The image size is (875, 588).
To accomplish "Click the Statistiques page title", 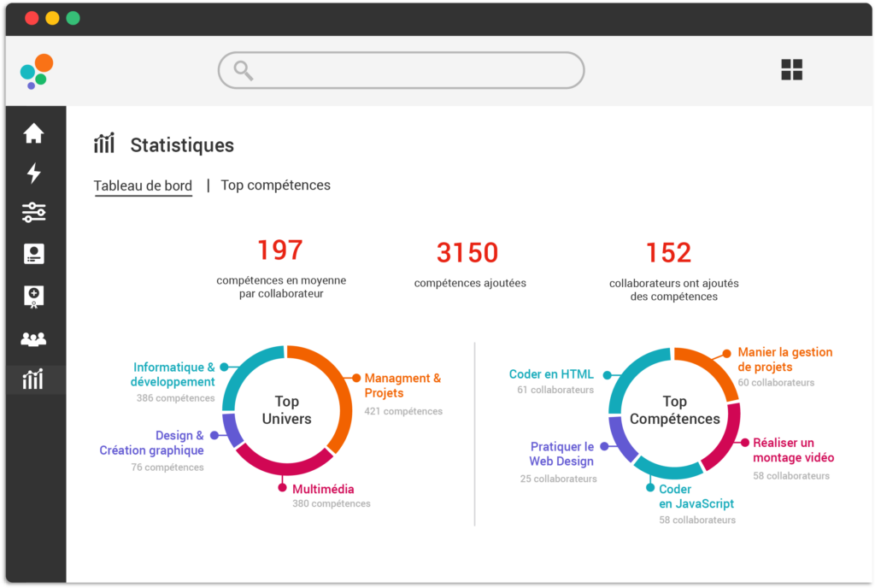I will point(182,145).
